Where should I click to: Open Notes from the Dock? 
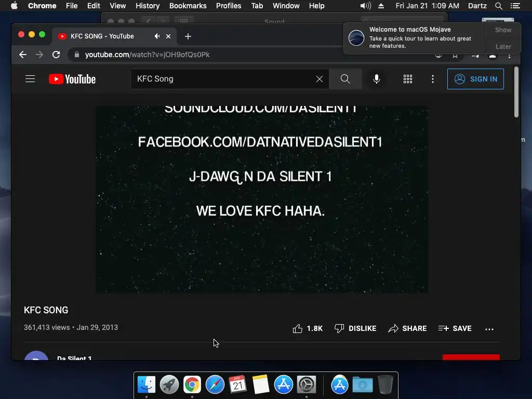tap(261, 385)
